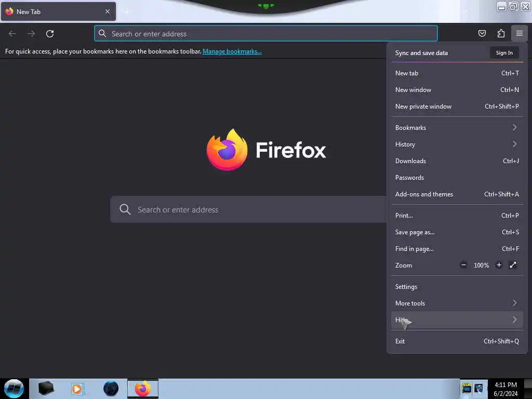532x399 pixels.
Task: Open the Manage bookmarks link
Action: click(232, 51)
